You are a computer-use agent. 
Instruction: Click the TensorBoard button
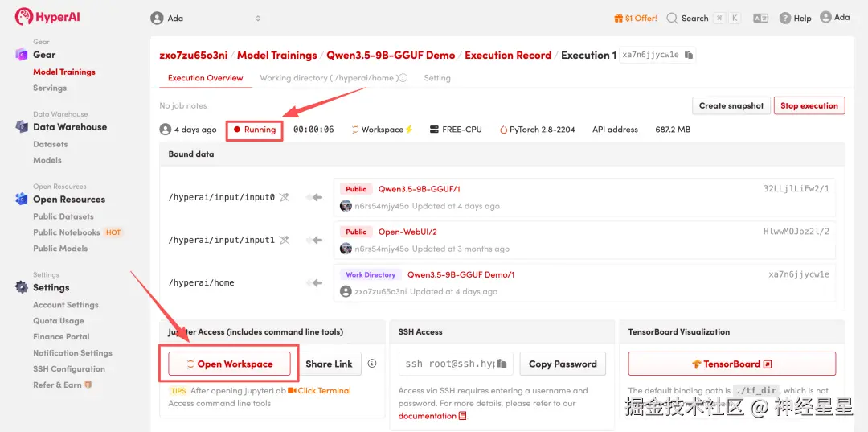[x=732, y=364]
